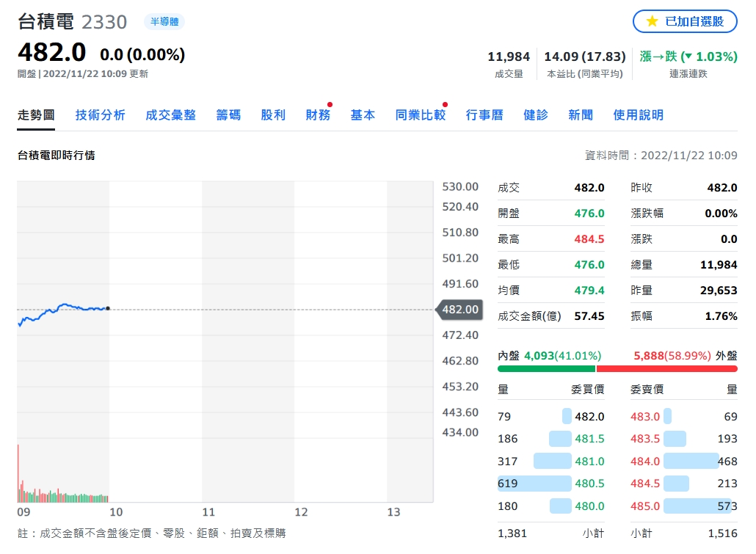The image size is (756, 554).
Task: Click the 漲→跌 1.03% indicator
Action: coord(688,57)
